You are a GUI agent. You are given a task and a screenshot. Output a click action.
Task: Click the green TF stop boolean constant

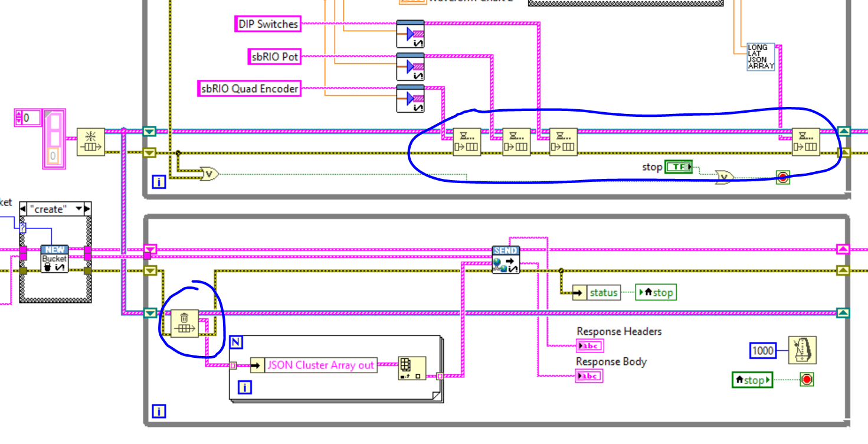(679, 166)
